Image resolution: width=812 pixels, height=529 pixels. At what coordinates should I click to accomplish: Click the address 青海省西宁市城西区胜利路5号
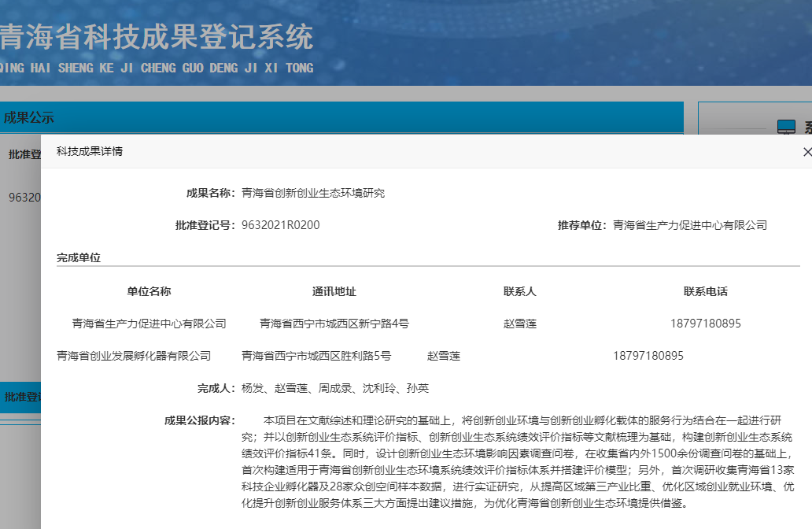[316, 356]
